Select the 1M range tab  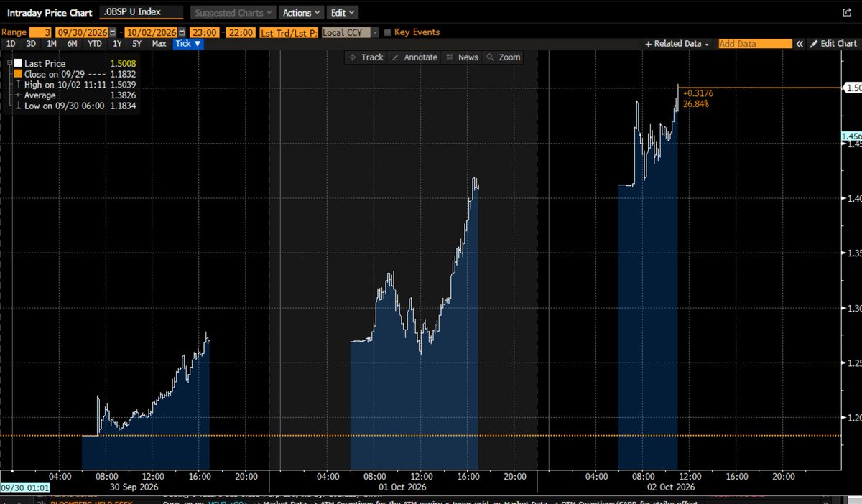point(52,44)
